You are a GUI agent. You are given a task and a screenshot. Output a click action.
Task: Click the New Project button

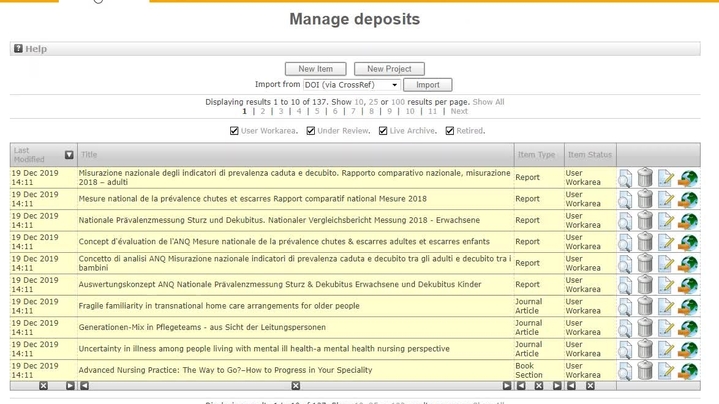(389, 69)
